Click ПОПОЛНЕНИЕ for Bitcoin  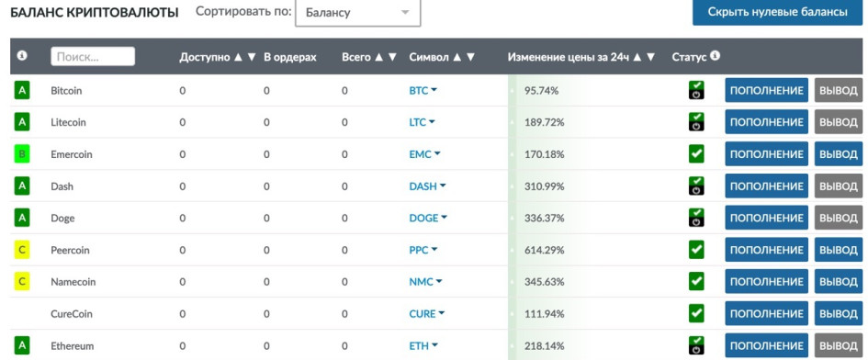[767, 90]
